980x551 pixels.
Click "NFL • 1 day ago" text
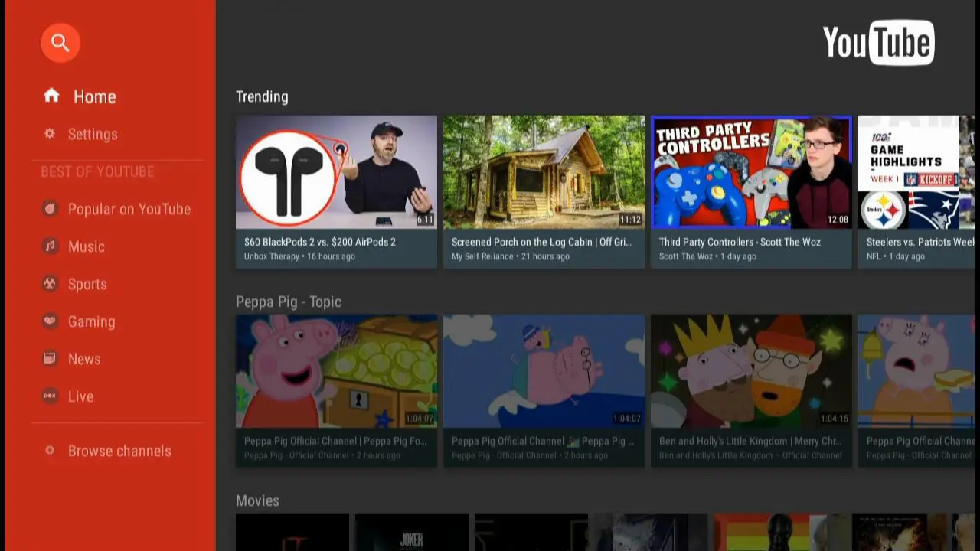pyautogui.click(x=897, y=256)
